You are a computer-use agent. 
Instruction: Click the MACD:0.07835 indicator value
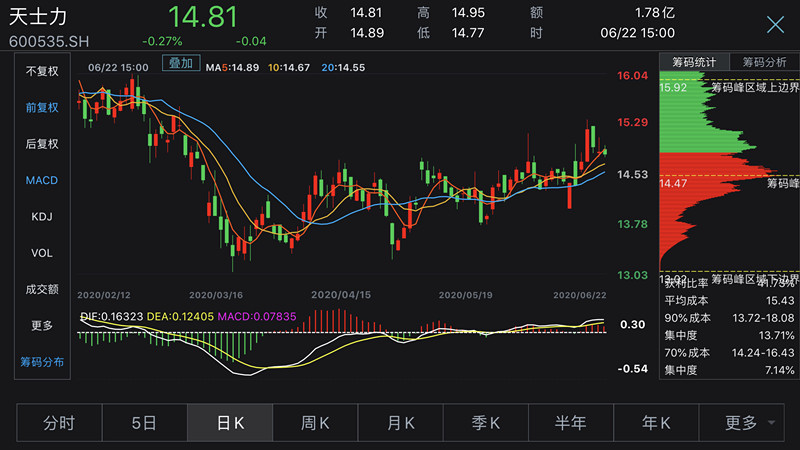click(257, 316)
